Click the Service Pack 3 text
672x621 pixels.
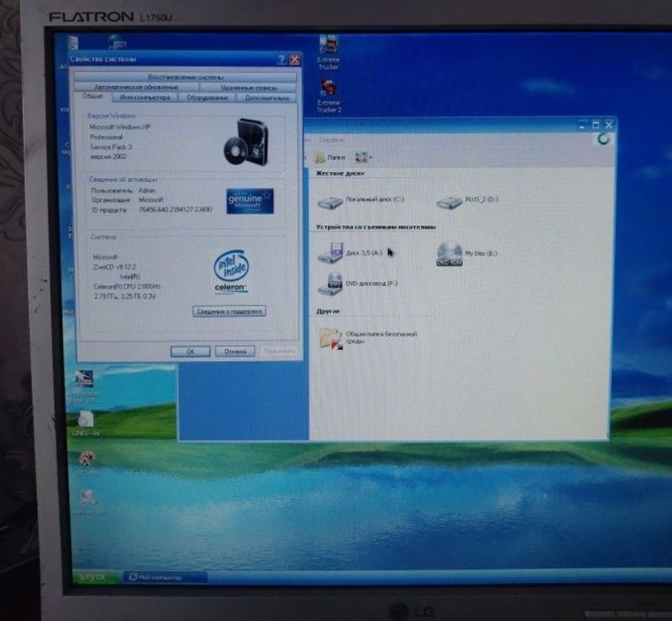pyautogui.click(x=111, y=147)
